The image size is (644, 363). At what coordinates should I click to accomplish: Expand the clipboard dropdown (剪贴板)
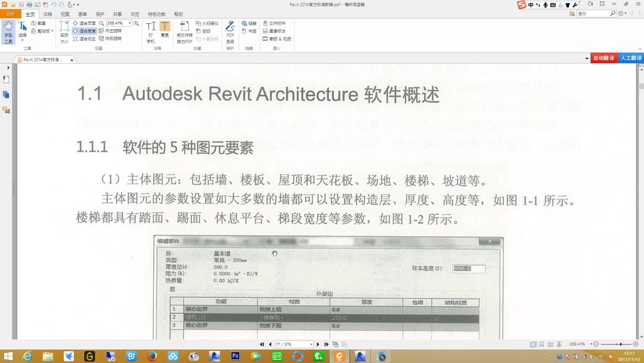pyautogui.click(x=52, y=30)
